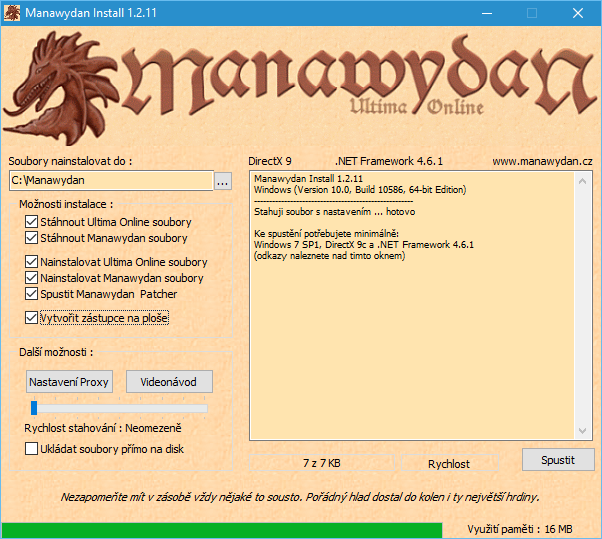602x539 pixels.
Task: Click the 'Nezapomeňte mít v zásobě' tip text
Action: coord(300,497)
